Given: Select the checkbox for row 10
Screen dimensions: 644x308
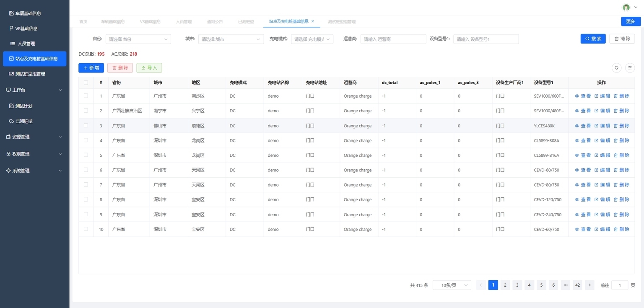Looking at the screenshot, I should (x=86, y=229).
